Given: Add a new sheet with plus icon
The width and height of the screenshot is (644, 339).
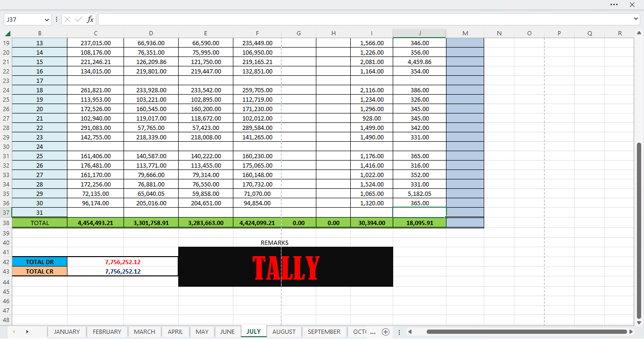Looking at the screenshot, I should [386, 332].
